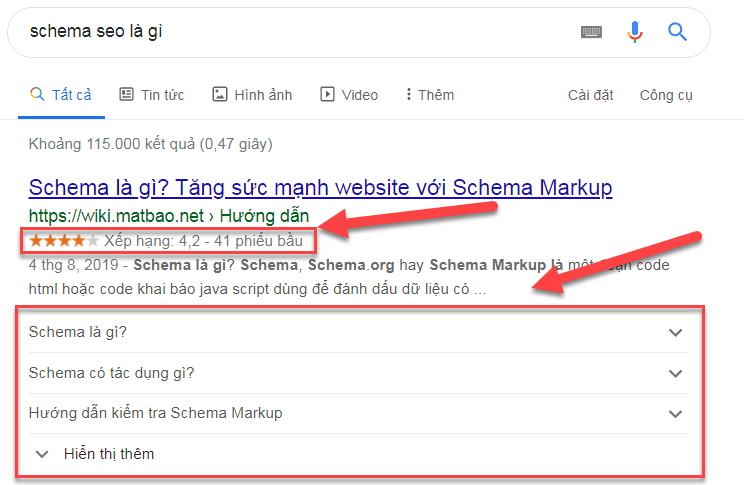744x485 pixels.
Task: Click the 'Xếp hạng: 4,2 - 41 phiếu bầu' rating text
Action: pyautogui.click(x=204, y=241)
